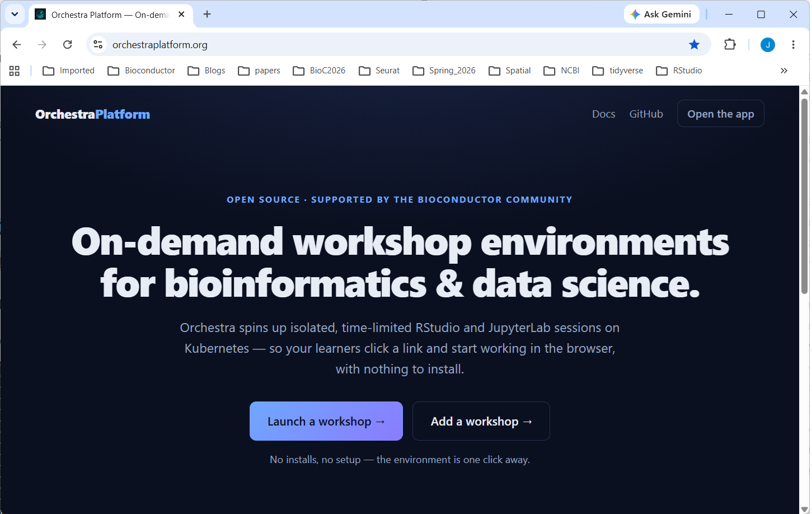Image resolution: width=812 pixels, height=514 pixels.
Task: Open the papers bookmarks folder
Action: click(259, 71)
